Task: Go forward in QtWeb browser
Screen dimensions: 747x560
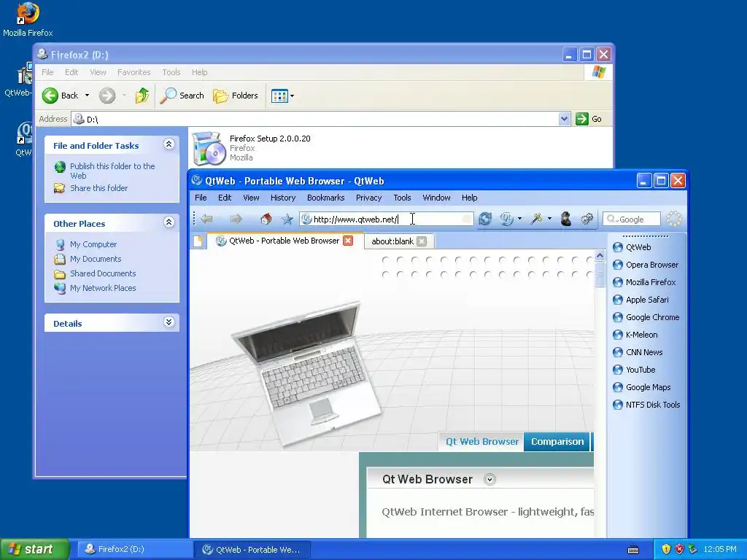Action: coord(236,219)
